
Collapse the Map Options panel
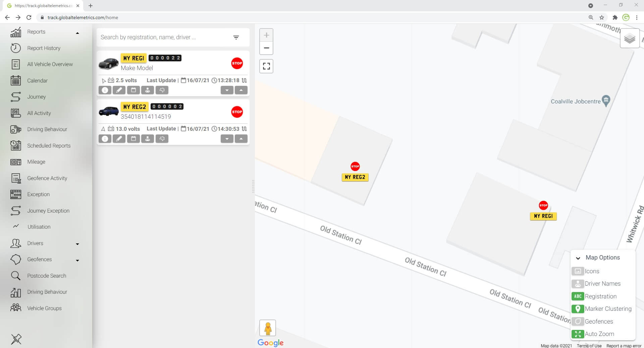coord(578,258)
